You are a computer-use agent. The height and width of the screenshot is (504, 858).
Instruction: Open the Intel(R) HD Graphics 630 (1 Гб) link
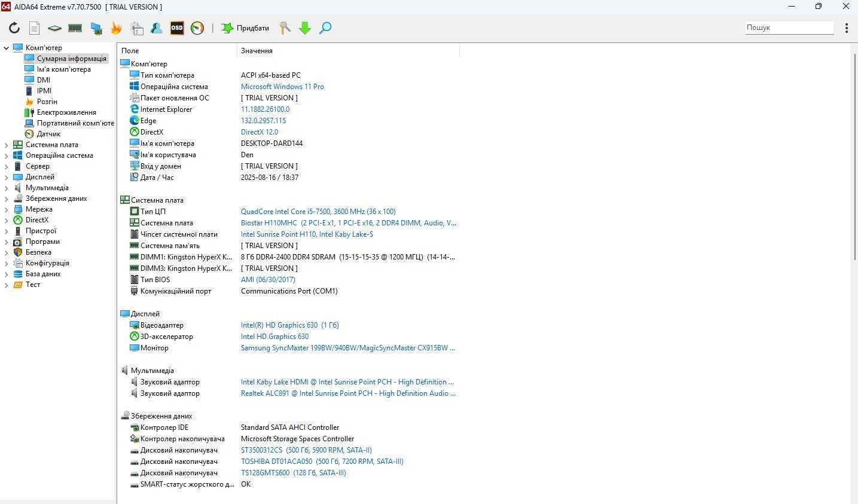point(290,325)
